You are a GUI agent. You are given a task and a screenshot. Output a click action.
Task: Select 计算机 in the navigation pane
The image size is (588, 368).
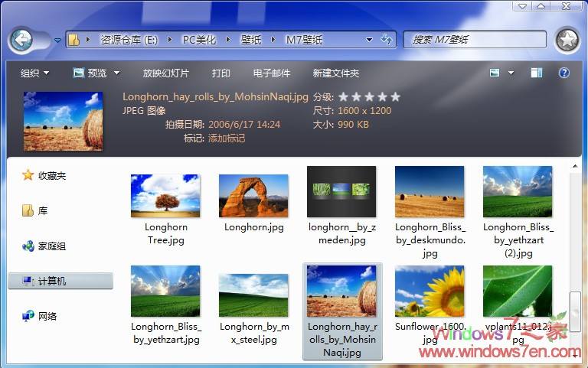60,281
